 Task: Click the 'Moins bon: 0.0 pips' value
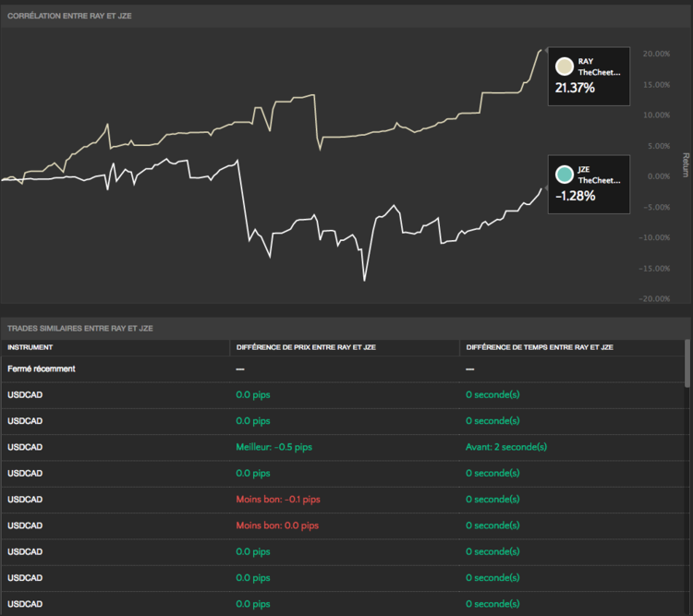277,525
